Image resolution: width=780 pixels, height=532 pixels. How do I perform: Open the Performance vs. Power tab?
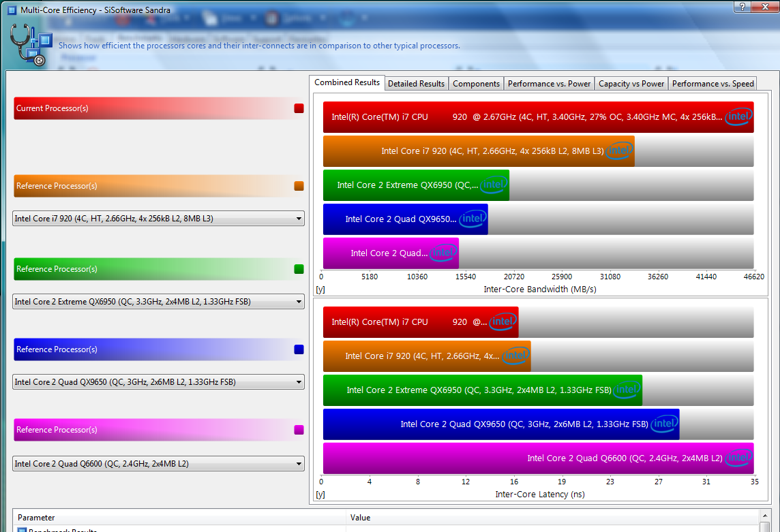549,83
